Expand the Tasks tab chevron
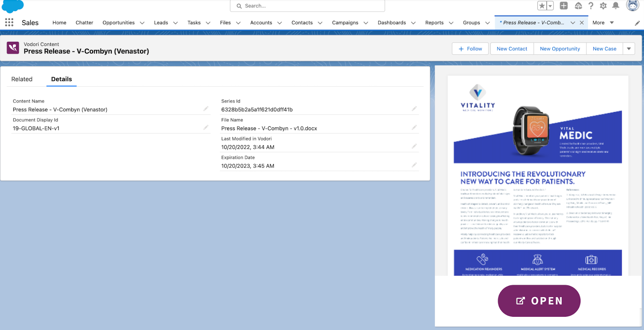This screenshot has width=644, height=330. click(x=208, y=23)
